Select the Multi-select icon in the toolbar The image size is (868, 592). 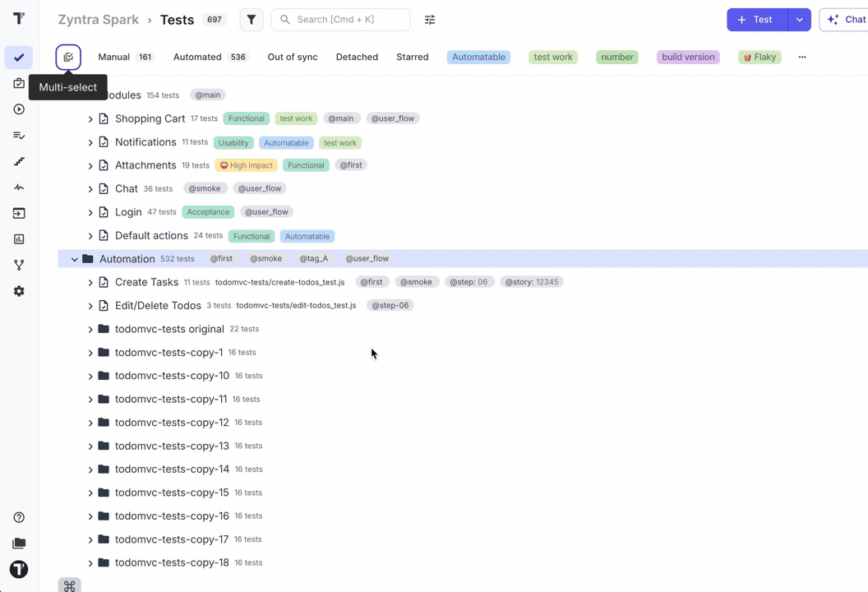68,57
